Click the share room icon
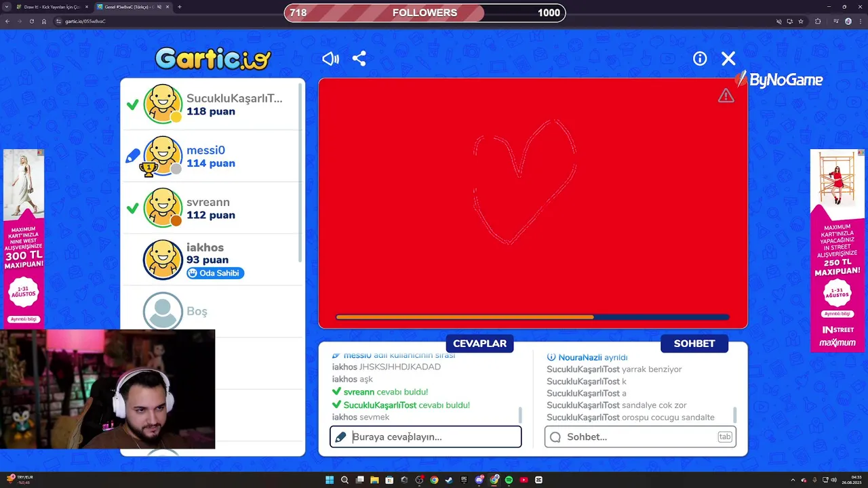The image size is (868, 488). (359, 59)
